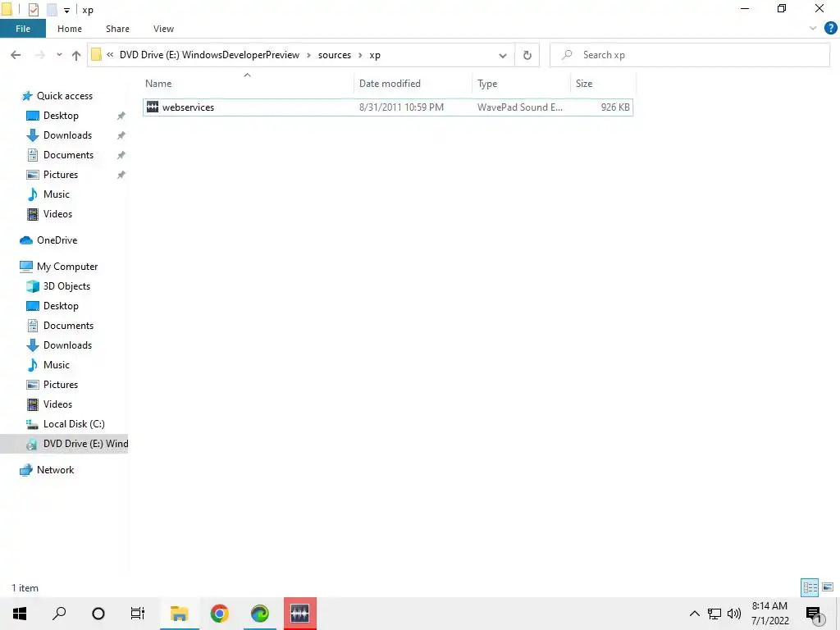The width and height of the screenshot is (840, 630).
Task: Click in the Search xp field
Action: [x=690, y=55]
